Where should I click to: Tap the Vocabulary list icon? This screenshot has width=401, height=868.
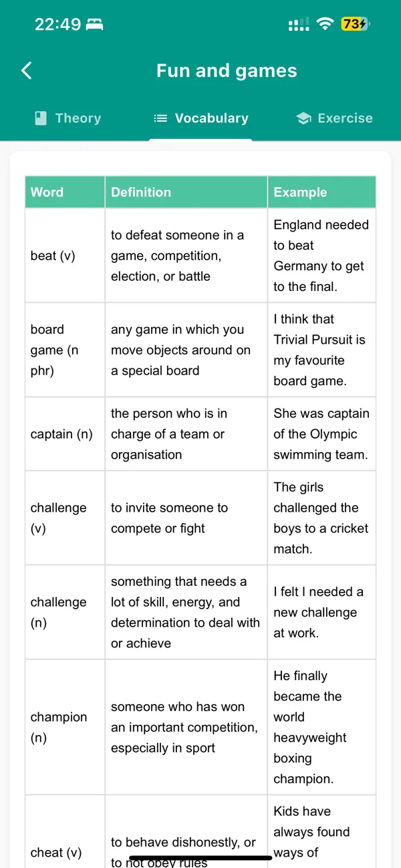(160, 118)
